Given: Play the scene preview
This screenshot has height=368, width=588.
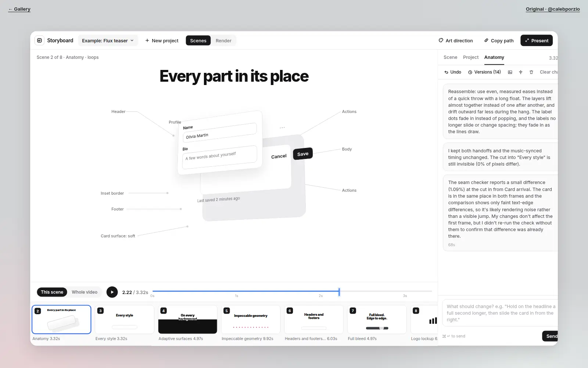Looking at the screenshot, I should click(x=112, y=292).
